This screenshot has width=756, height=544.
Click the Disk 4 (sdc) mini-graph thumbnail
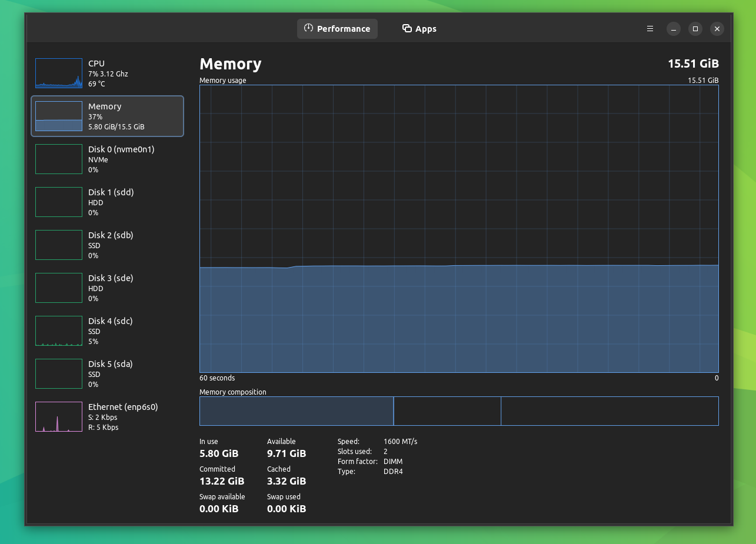(x=58, y=331)
